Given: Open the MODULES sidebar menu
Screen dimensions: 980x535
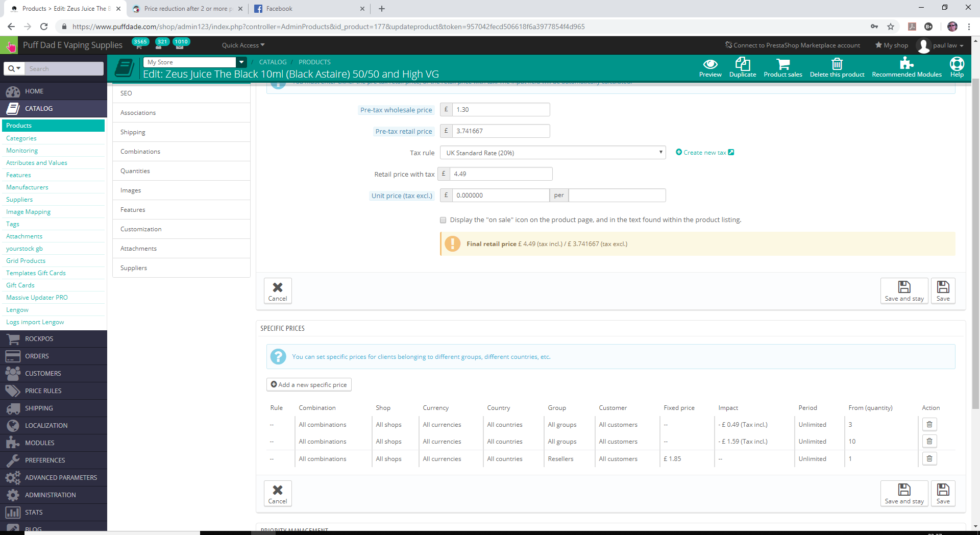Looking at the screenshot, I should [x=54, y=443].
